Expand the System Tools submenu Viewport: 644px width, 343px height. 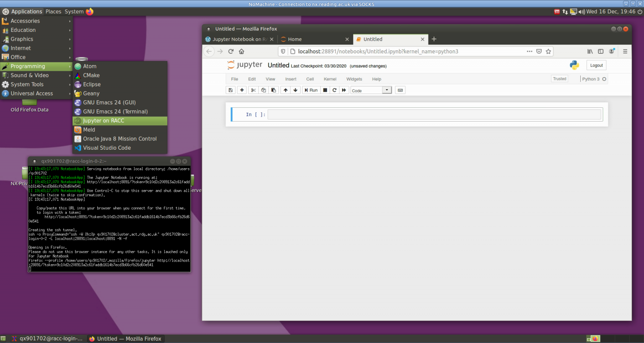[36, 84]
